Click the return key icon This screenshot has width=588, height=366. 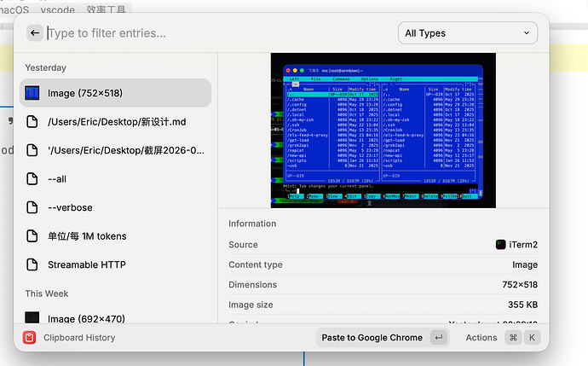(x=438, y=338)
